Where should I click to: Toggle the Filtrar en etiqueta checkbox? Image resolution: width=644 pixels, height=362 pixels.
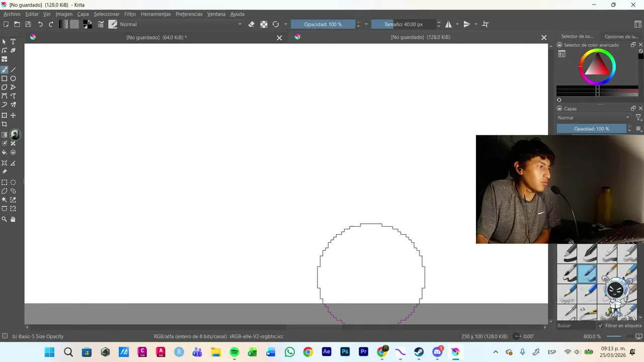(600, 326)
